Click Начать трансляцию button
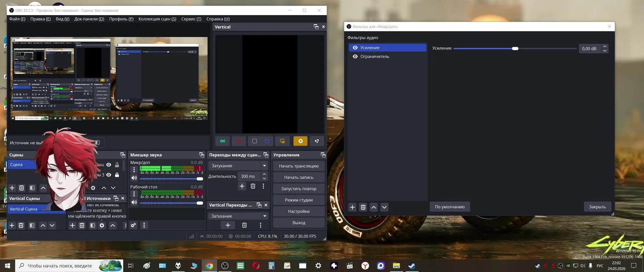The image size is (644, 272). [299, 166]
